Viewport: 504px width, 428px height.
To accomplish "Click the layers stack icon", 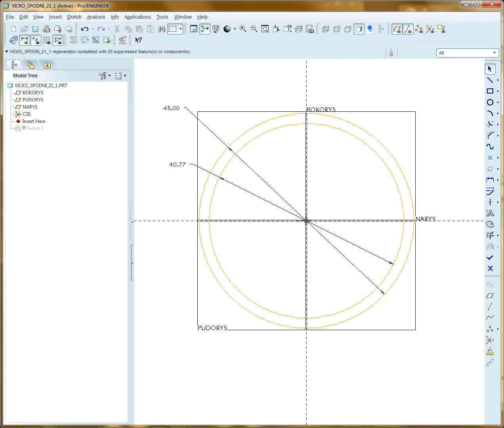I will pos(299,29).
